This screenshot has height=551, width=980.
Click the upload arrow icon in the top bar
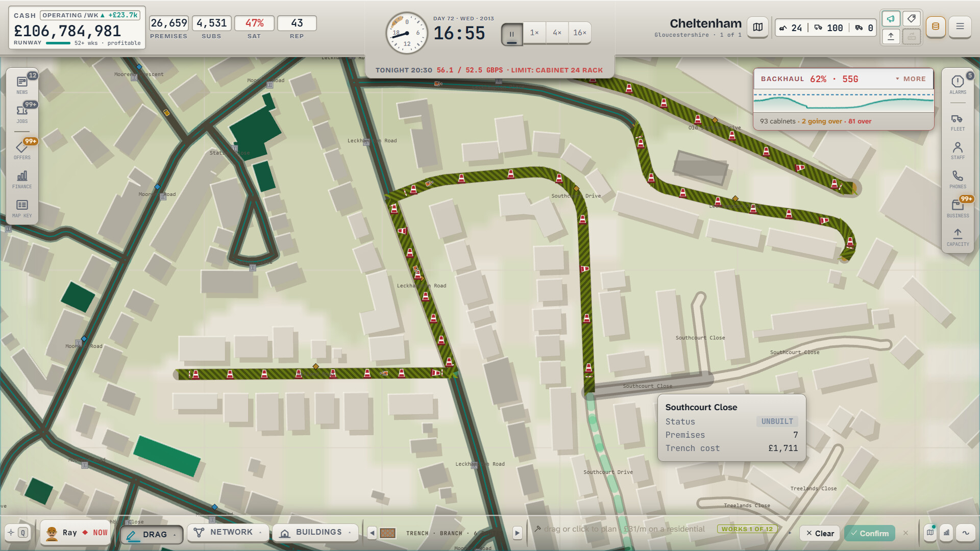(891, 36)
